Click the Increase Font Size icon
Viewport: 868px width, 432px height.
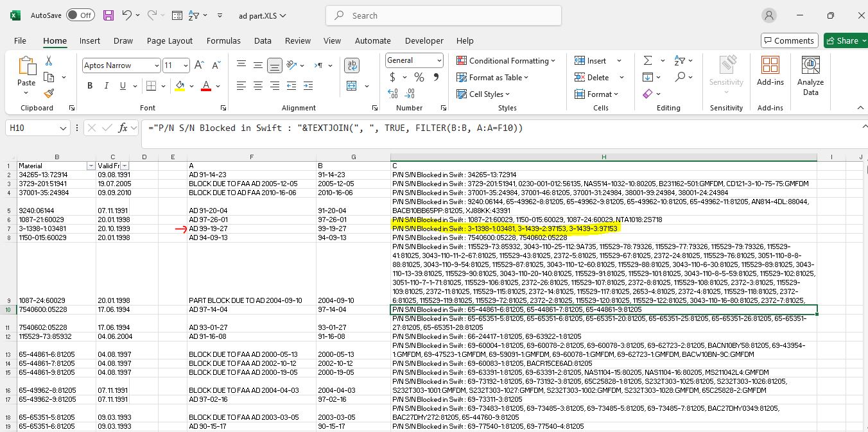point(199,65)
